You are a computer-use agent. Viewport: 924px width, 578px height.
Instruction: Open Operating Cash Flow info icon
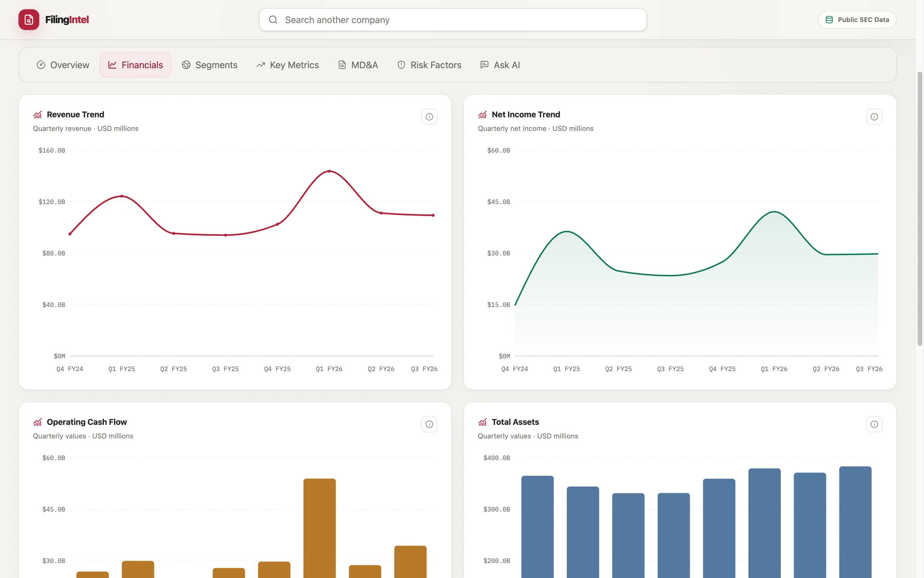pos(429,424)
